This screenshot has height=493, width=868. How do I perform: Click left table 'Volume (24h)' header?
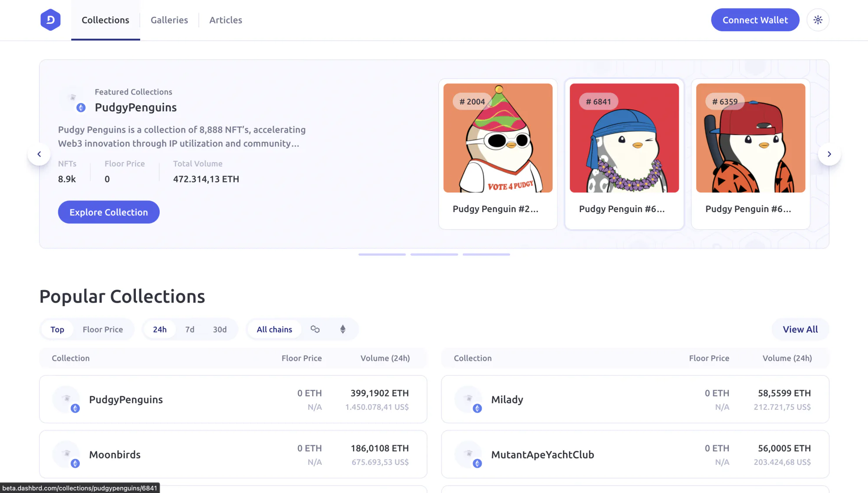point(385,358)
